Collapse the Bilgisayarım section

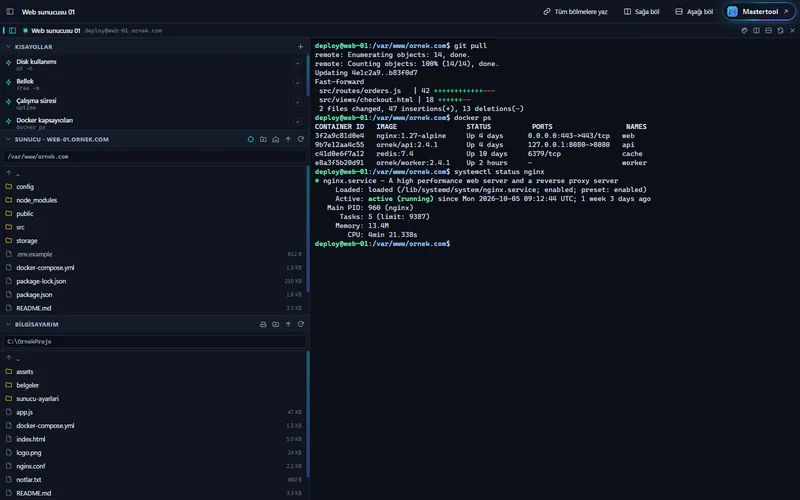(8, 324)
